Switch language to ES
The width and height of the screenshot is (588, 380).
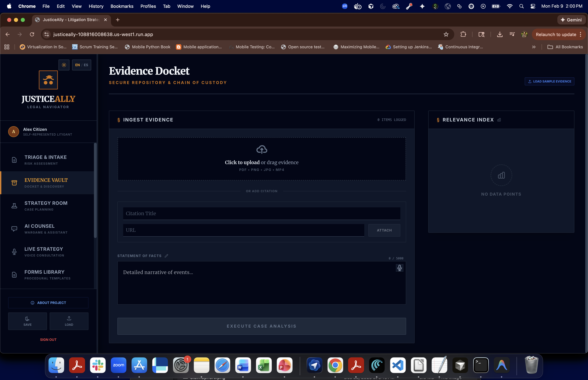pyautogui.click(x=86, y=65)
